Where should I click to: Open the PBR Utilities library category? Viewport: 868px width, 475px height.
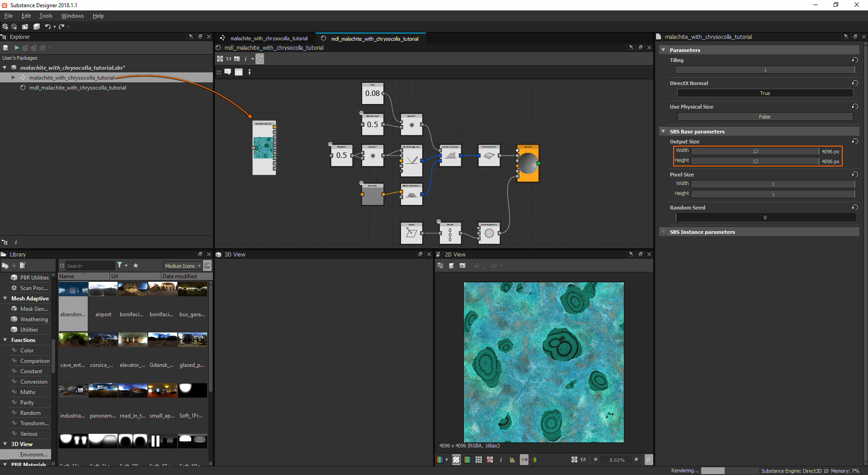(34, 278)
